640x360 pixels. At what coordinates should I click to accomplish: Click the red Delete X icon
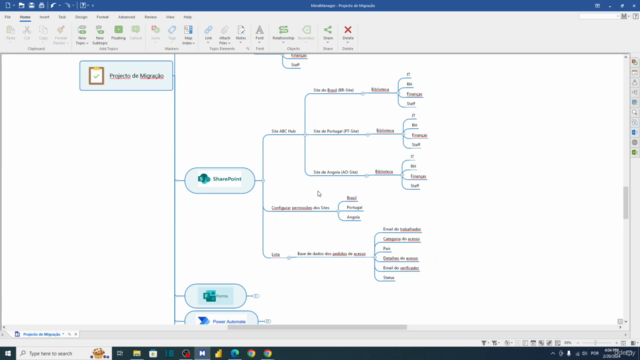click(x=348, y=30)
